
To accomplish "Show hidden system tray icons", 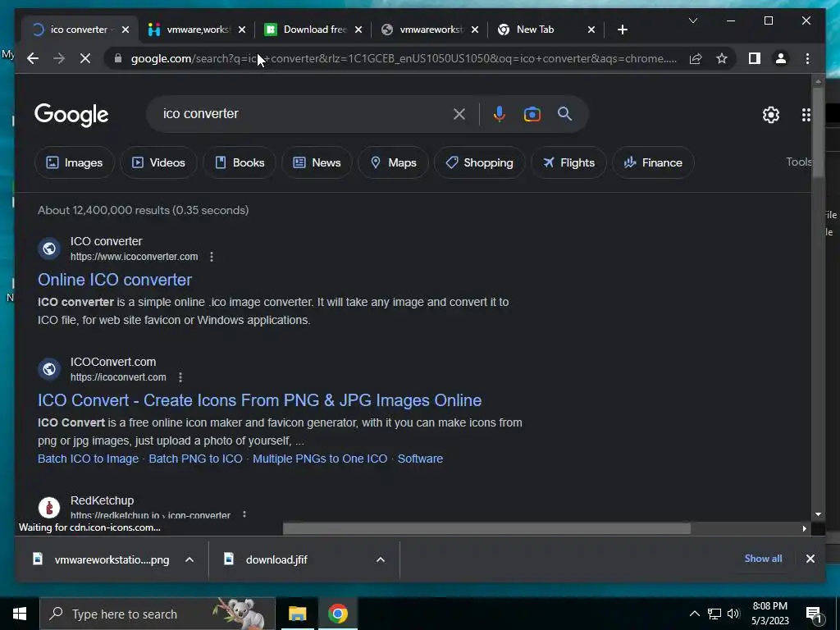I will coord(694,614).
